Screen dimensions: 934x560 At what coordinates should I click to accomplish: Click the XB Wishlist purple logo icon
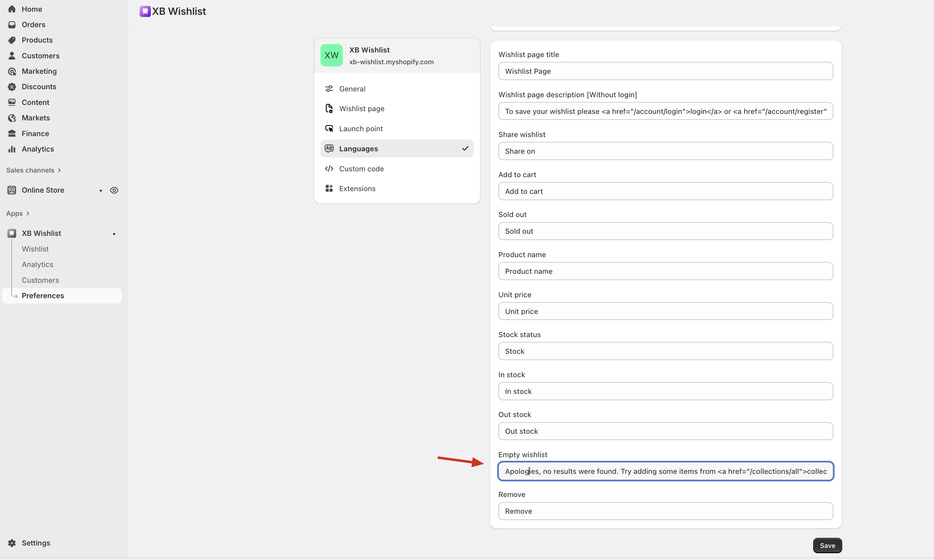click(x=145, y=11)
